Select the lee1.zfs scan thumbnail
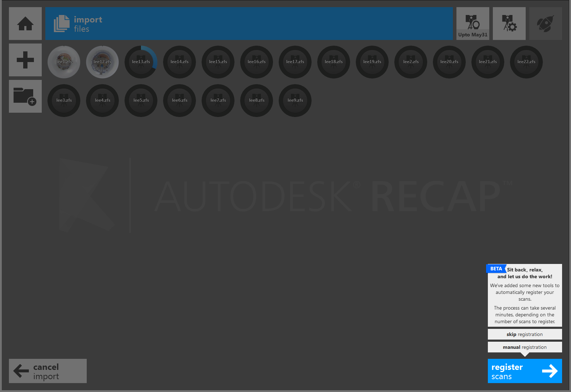 [x=64, y=62]
